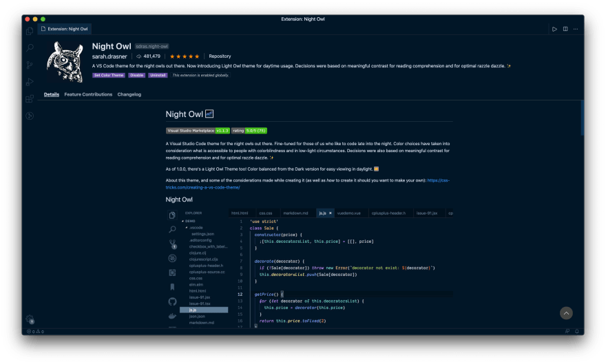Open the More Actions ellipsis menu
Screen dimensions: 606x364
(576, 29)
